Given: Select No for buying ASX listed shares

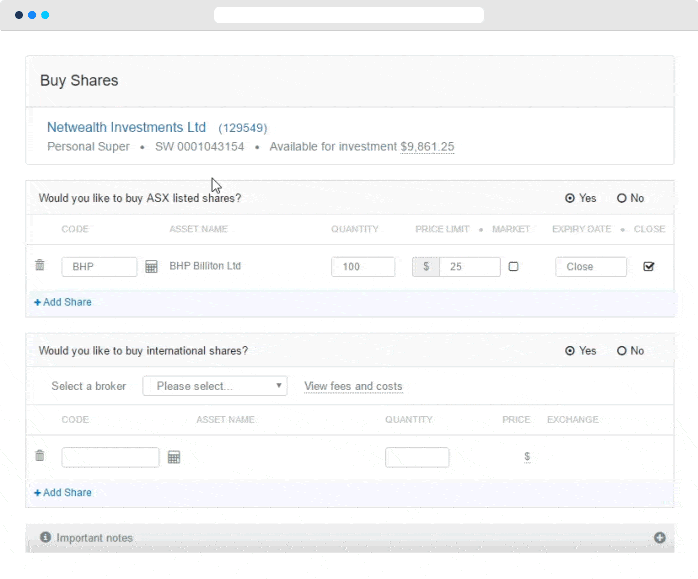Looking at the screenshot, I should [x=622, y=198].
